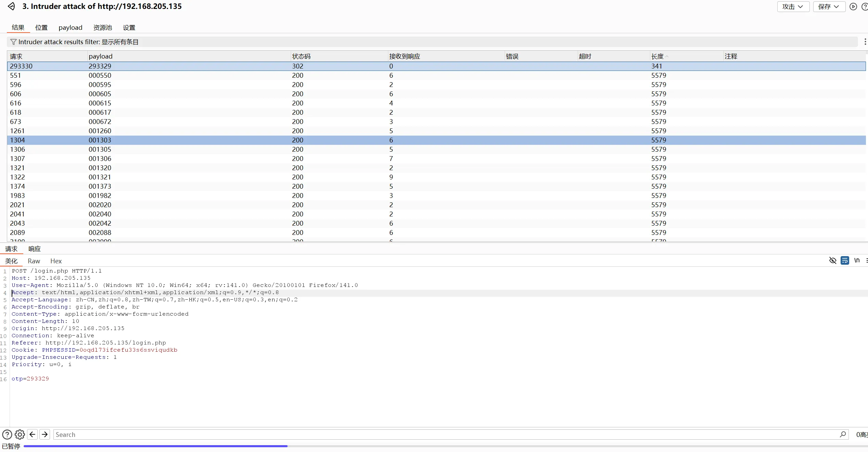Click the bottom-left help question icon
868x452 pixels.
click(x=7, y=435)
